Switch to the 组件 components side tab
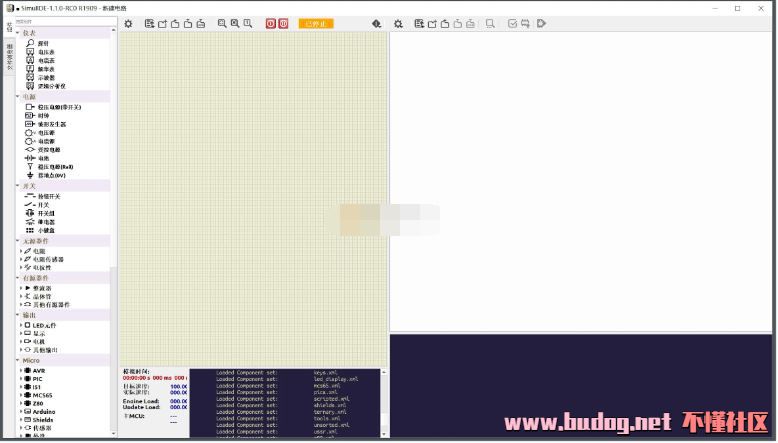 coord(9,27)
